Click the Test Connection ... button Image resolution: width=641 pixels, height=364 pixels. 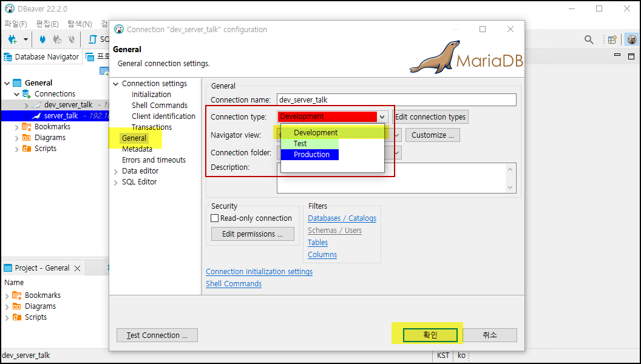point(157,335)
